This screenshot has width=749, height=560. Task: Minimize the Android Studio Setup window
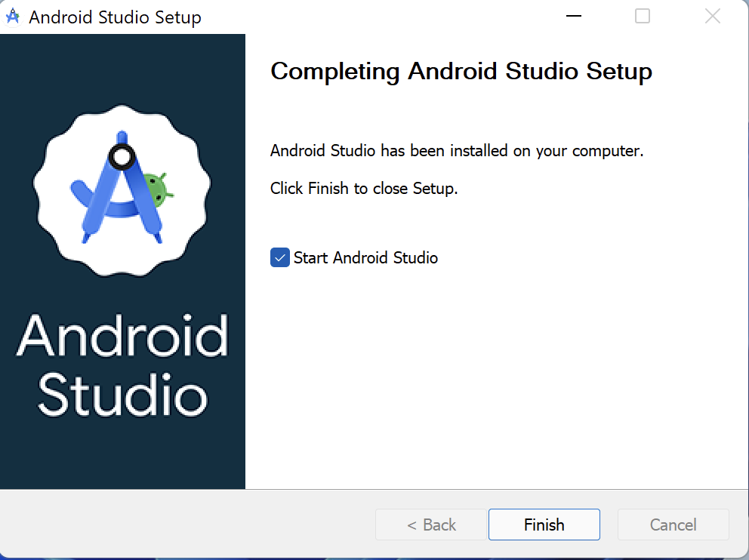coord(572,17)
